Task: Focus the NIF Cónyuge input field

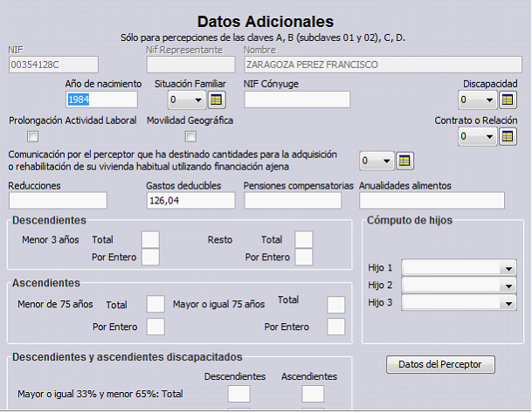Action: click(296, 100)
